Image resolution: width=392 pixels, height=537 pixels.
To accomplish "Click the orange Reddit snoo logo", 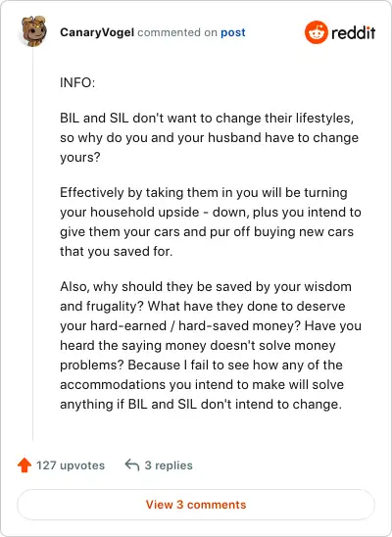I will pyautogui.click(x=317, y=32).
